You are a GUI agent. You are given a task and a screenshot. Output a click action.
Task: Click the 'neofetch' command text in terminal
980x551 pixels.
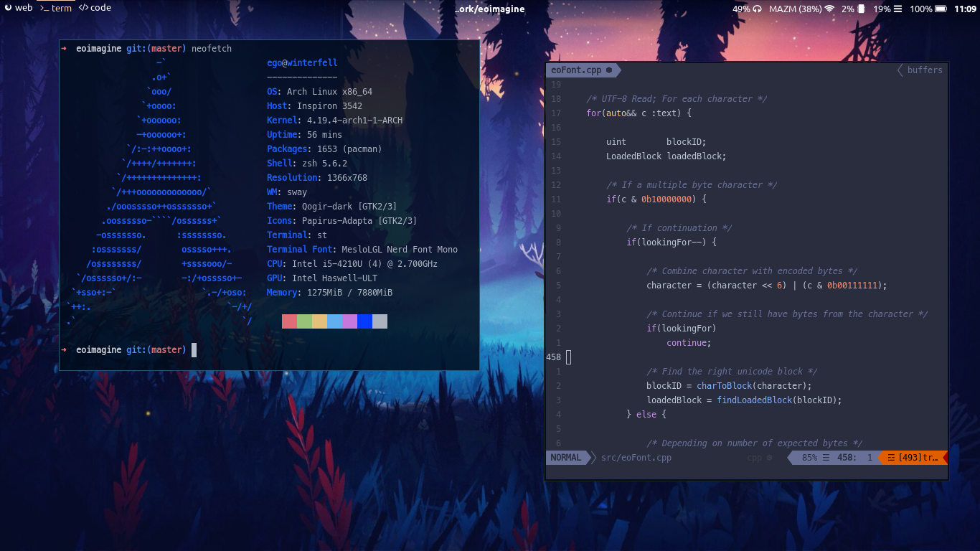click(212, 49)
